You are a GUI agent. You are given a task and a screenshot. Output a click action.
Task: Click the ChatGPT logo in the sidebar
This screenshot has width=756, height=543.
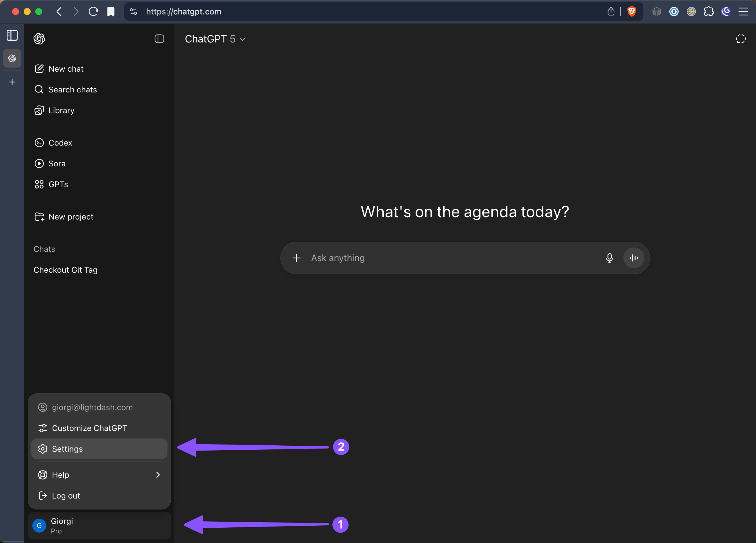[x=39, y=39]
